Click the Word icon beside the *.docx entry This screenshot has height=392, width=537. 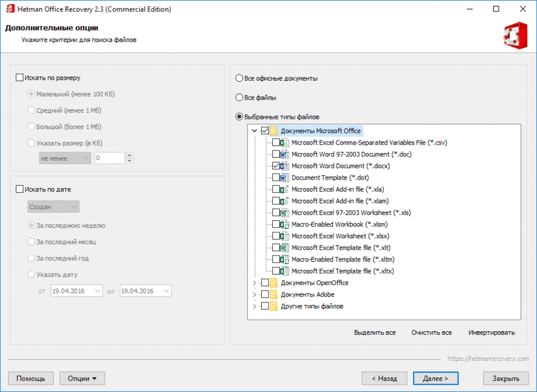285,166
